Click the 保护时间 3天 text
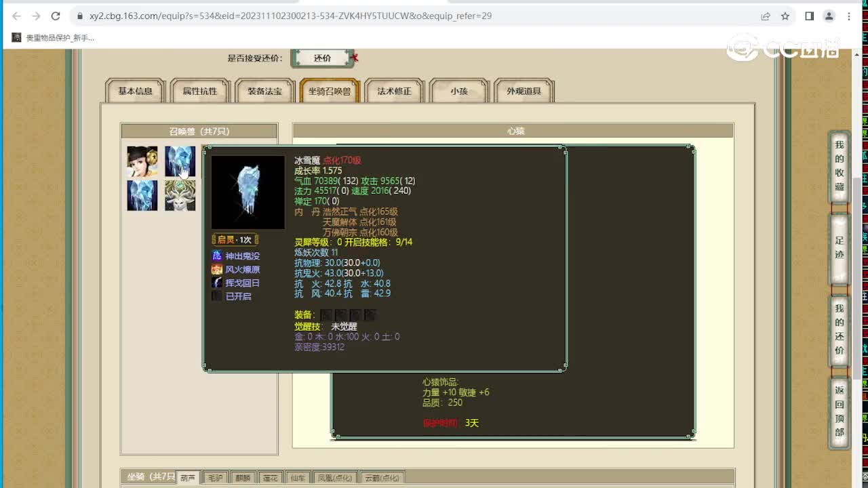 point(451,423)
